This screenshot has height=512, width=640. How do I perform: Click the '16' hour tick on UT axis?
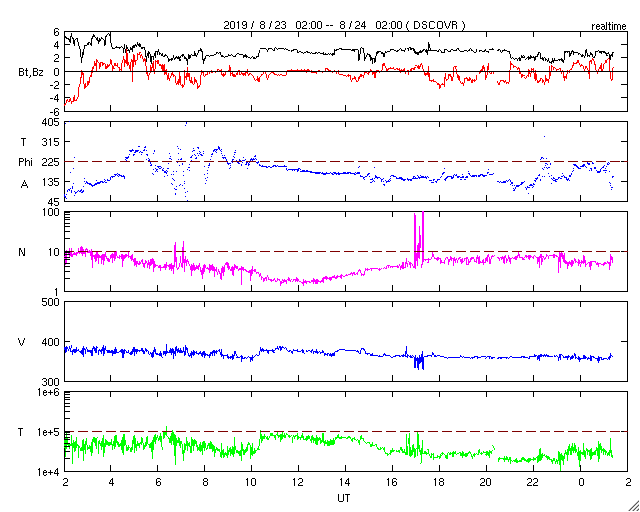[392, 482]
